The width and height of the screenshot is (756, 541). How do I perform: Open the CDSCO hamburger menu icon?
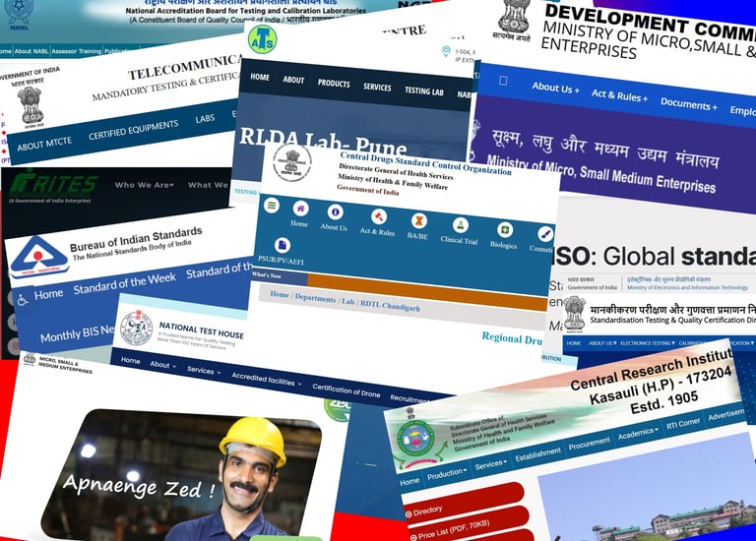click(272, 206)
